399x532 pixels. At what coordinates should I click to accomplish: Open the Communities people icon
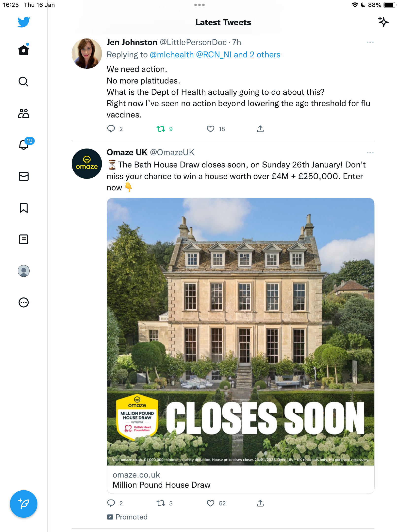tap(24, 113)
